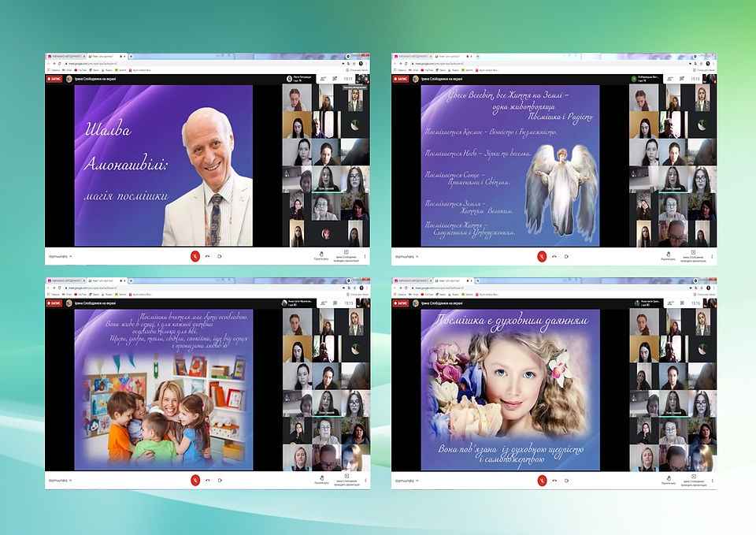756x535 pixels.
Task: Hang up the call in top-left Meet window
Action: point(207,256)
